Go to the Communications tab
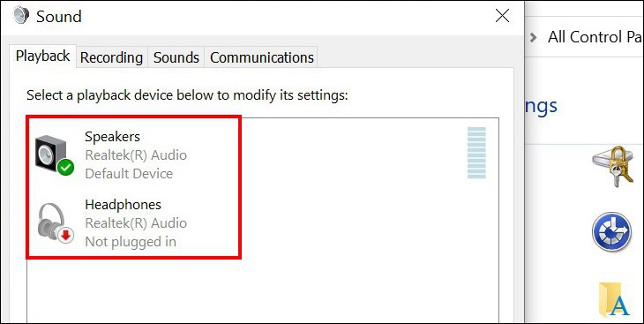644x324 pixels. (262, 57)
